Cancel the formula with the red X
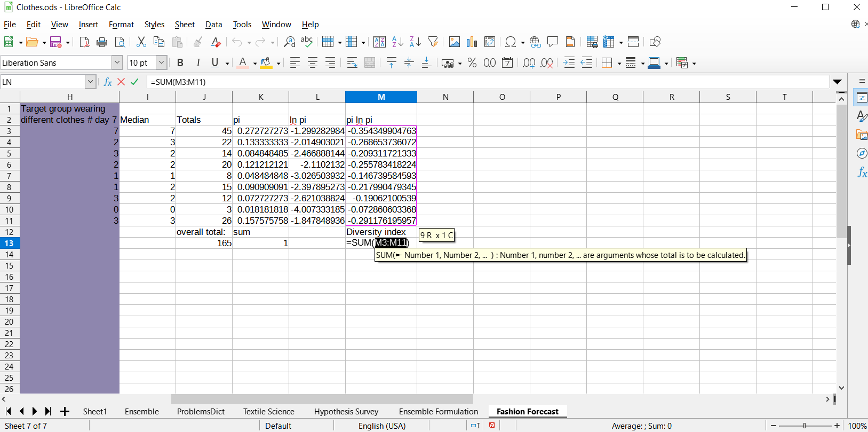Viewport: 868px width, 432px height. [x=121, y=82]
